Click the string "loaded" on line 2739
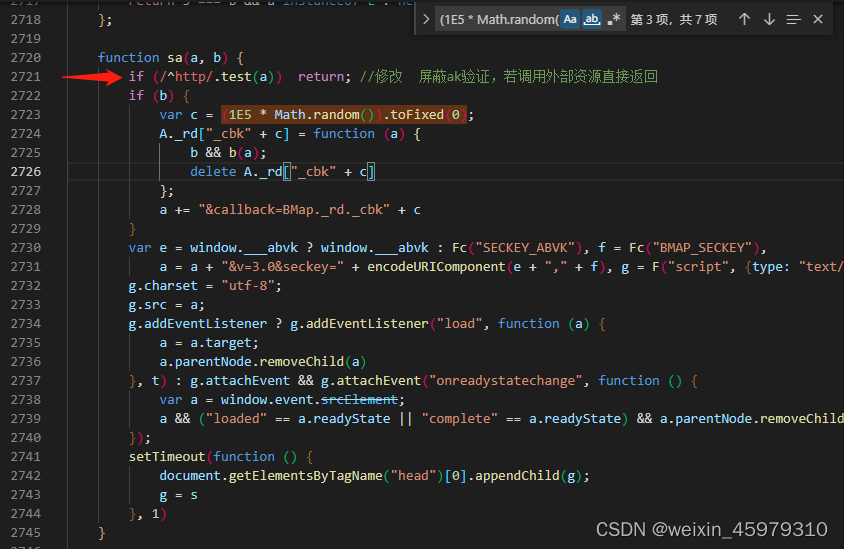 tap(236, 419)
